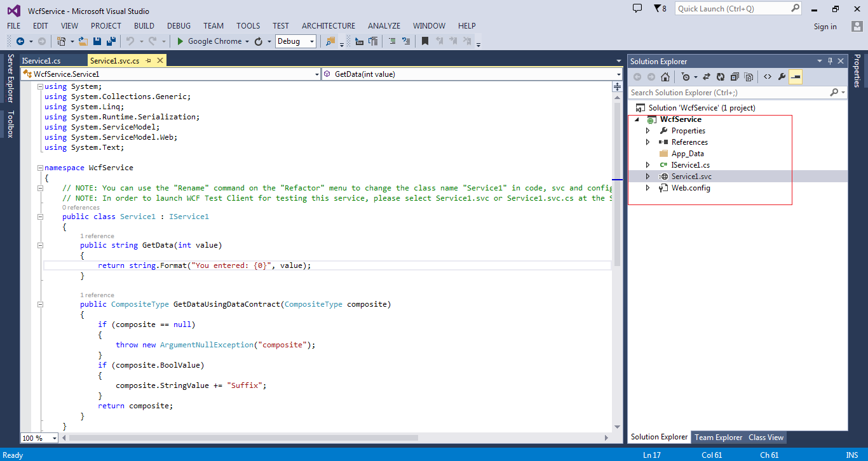The height and width of the screenshot is (461, 868).
Task: Save the current file with the floppy icon
Action: coord(97,41)
